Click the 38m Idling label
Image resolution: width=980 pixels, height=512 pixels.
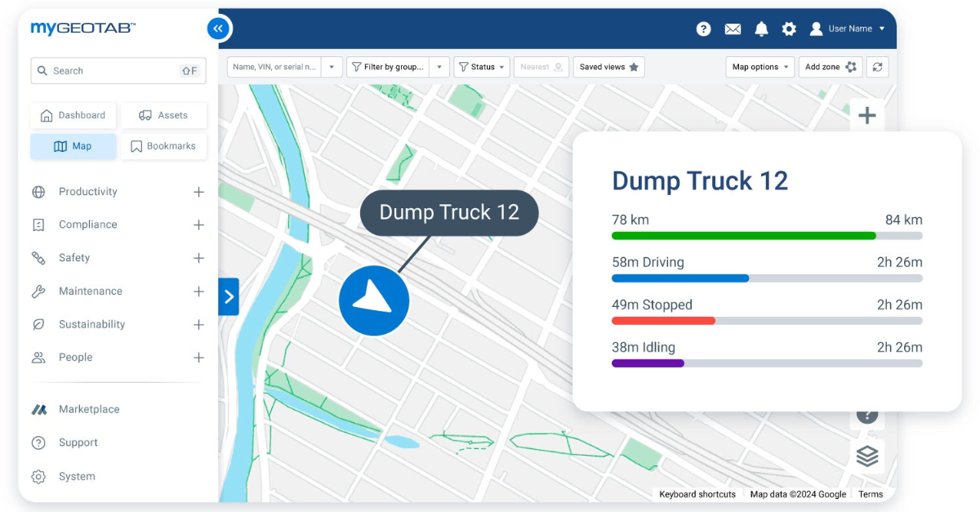[x=644, y=347]
